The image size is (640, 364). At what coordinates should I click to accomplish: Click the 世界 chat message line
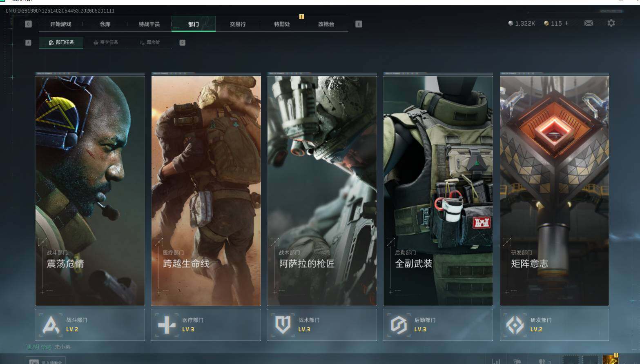[48, 347]
